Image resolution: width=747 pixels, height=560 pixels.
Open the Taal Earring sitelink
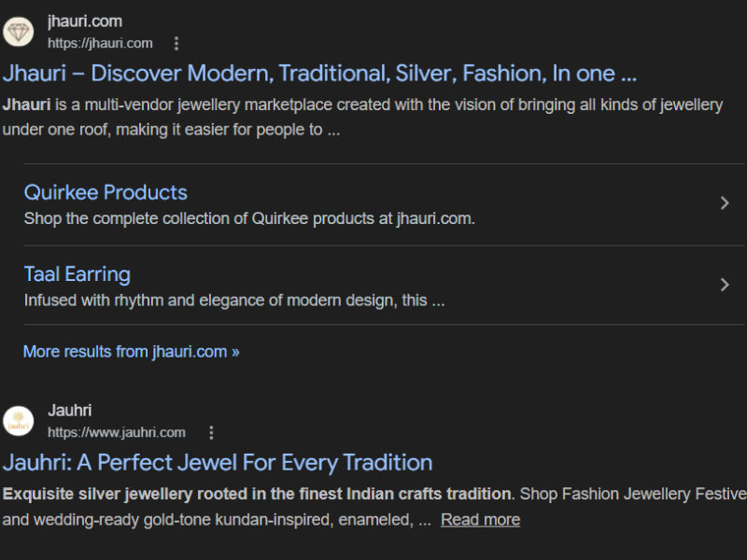pos(77,274)
